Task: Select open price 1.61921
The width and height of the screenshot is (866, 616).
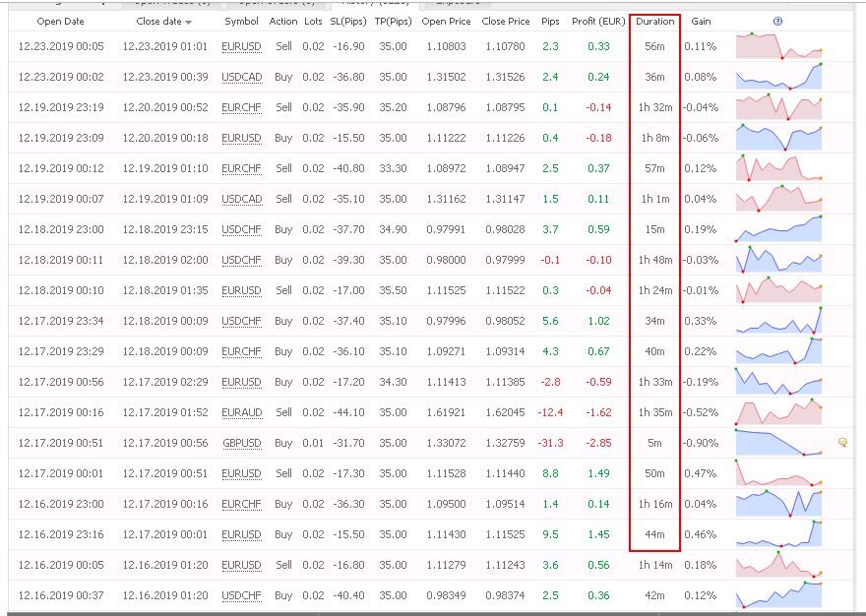Action: [446, 412]
